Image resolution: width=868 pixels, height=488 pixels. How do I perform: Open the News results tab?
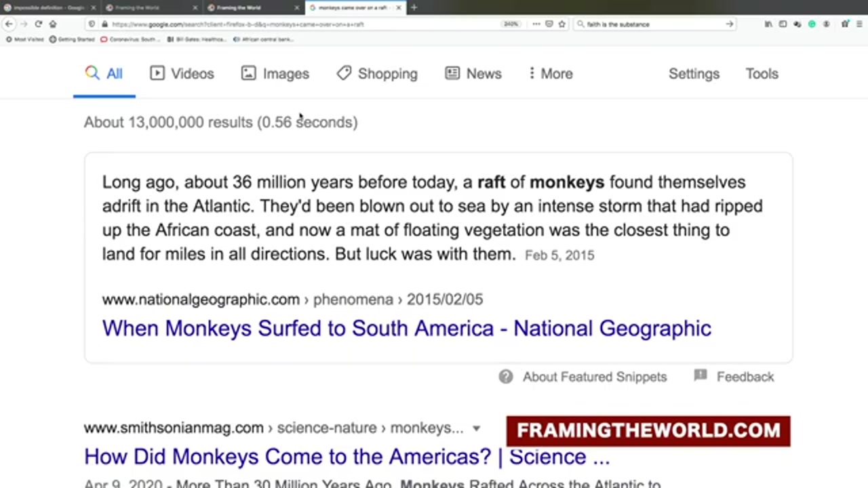coord(473,73)
